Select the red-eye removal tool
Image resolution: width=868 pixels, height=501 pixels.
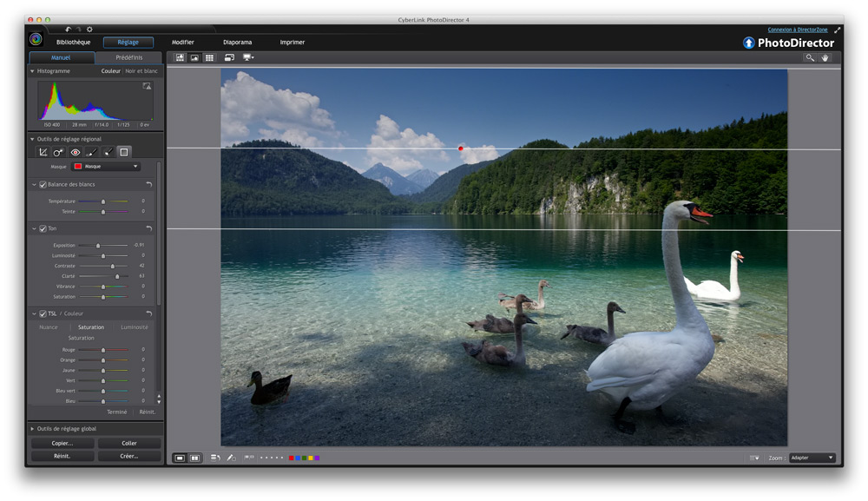coord(76,152)
